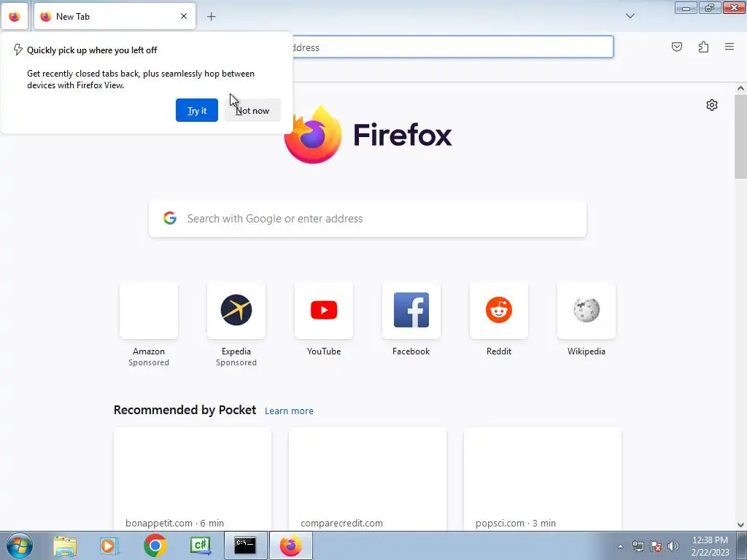Open the Extensions puzzle icon
747x560 pixels.
click(703, 47)
